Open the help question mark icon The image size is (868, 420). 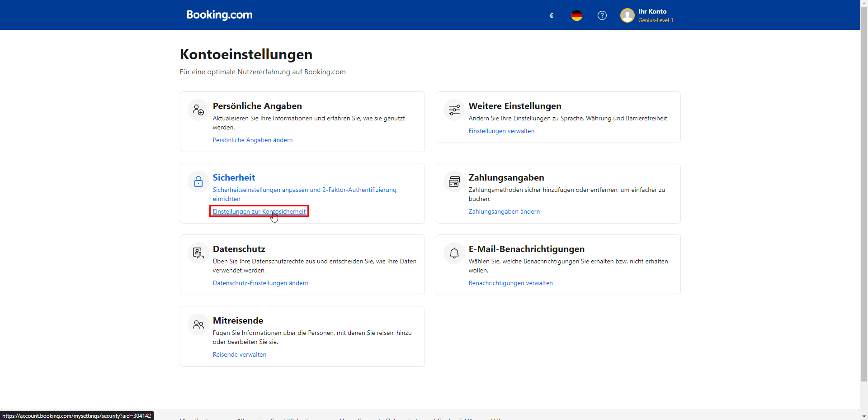pos(602,15)
